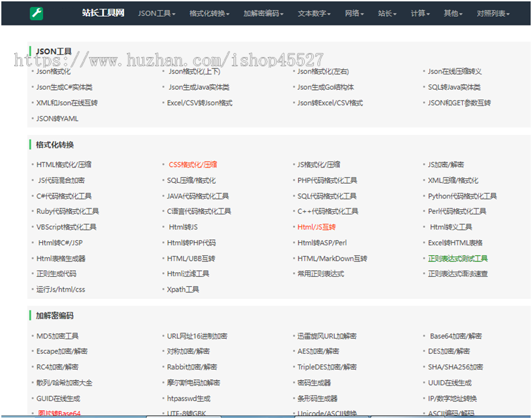This screenshot has width=532, height=419.
Task: Open XML和Json在线互转 link
Action: click(67, 103)
